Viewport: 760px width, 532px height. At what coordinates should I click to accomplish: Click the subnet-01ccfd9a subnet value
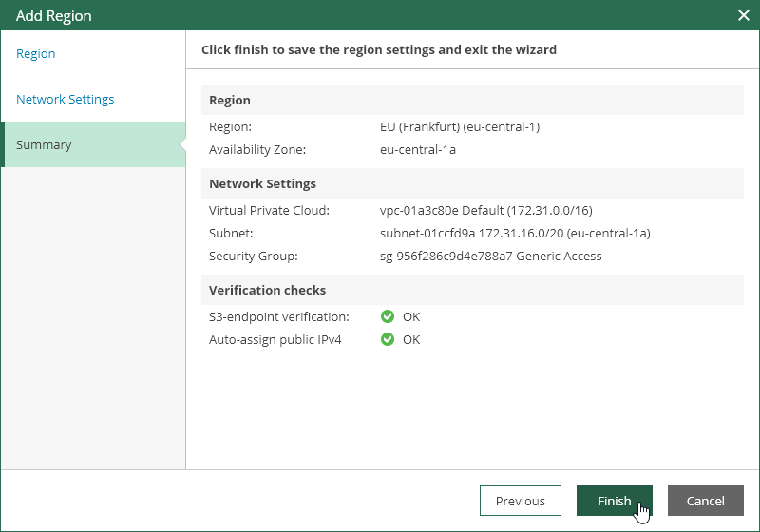tap(515, 233)
